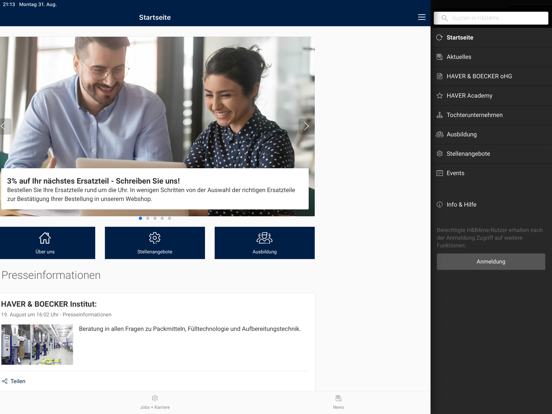This screenshot has height=414, width=552.
Task: Click the News tab icon
Action: [338, 398]
